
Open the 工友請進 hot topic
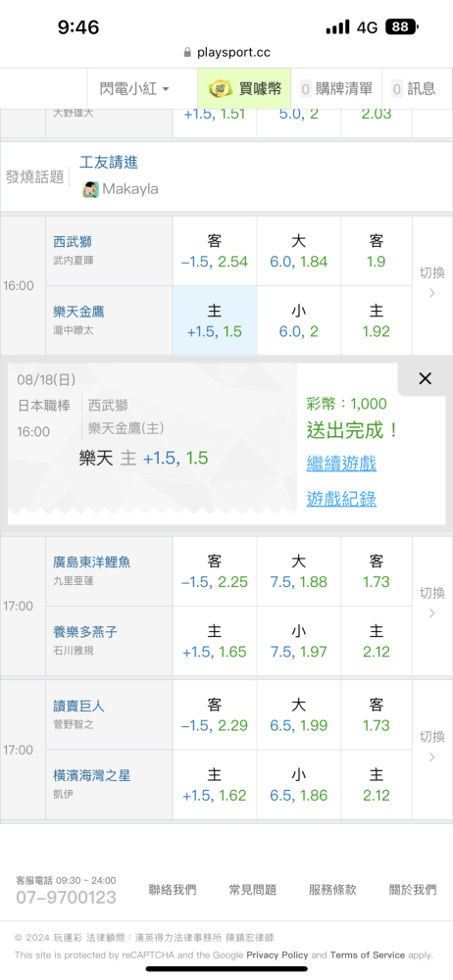[x=109, y=163]
